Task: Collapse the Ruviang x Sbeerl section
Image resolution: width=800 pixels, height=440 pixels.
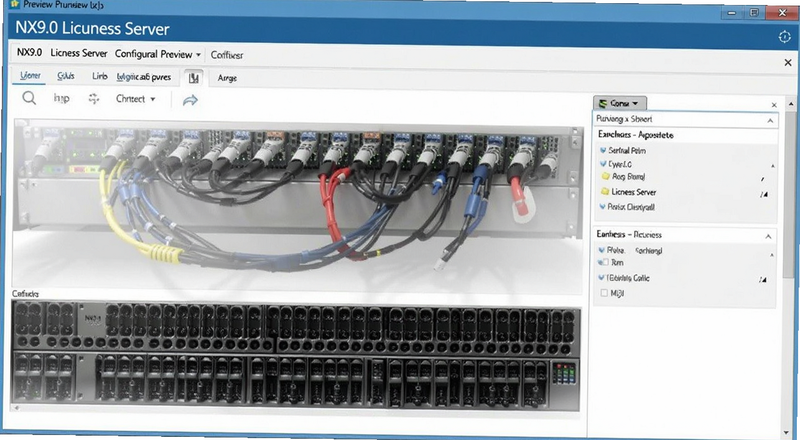Action: 770,121
